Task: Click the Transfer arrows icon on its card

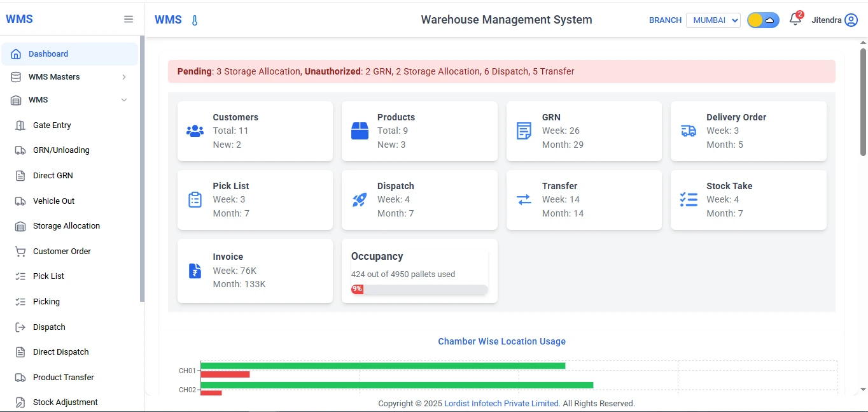Action: pos(523,199)
